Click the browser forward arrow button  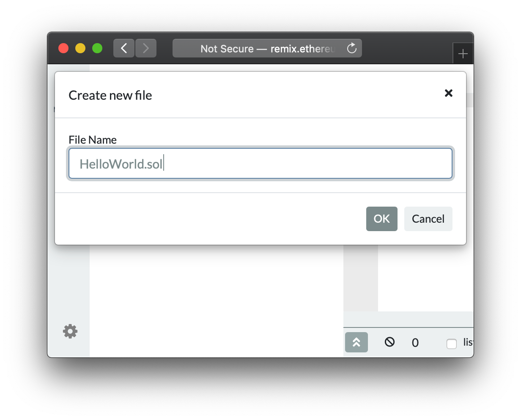146,49
